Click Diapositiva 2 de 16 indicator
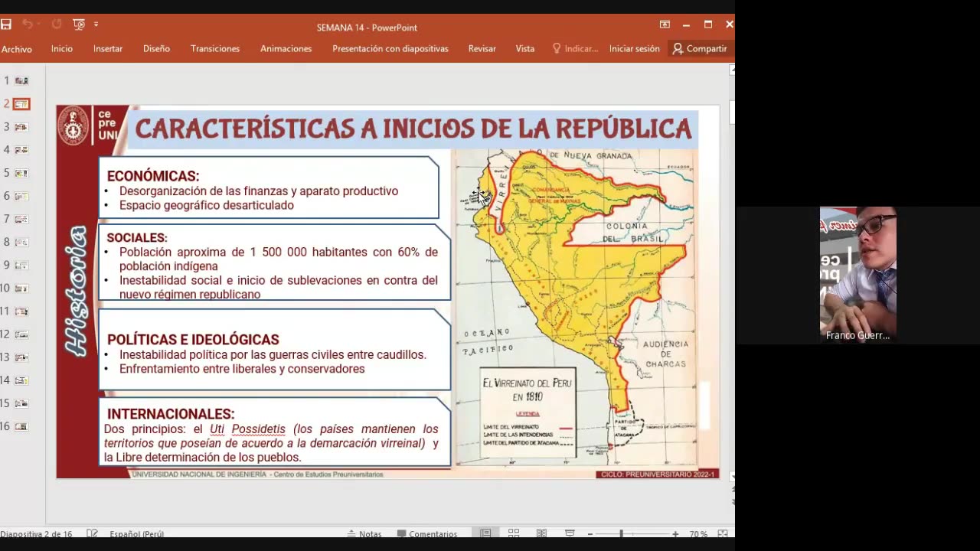The image size is (980, 551). coord(36,533)
